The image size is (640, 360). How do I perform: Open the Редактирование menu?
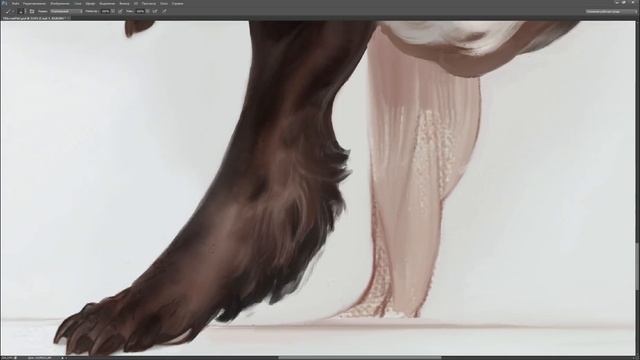pos(34,4)
